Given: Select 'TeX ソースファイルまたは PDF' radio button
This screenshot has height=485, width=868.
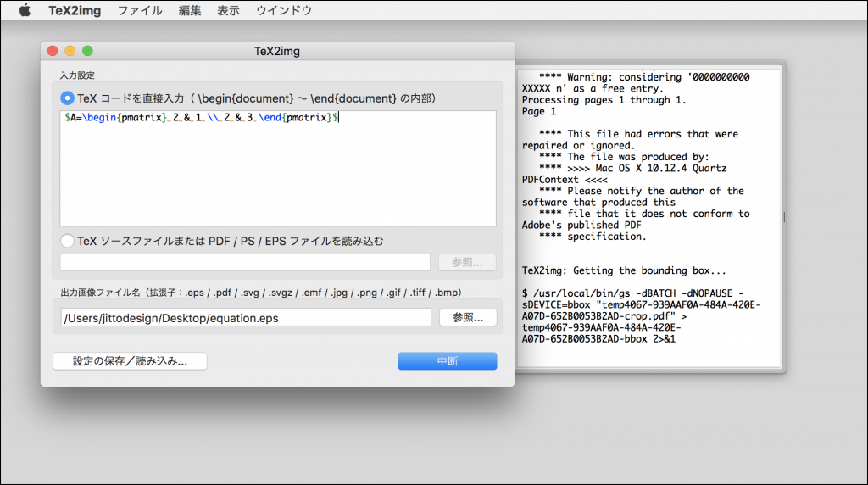Looking at the screenshot, I should point(67,241).
